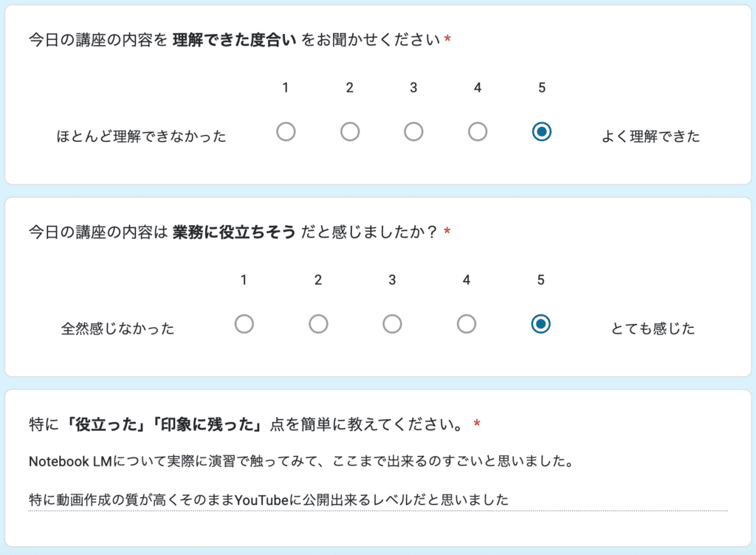Select rating 4 for the comprehension question
Image resolution: width=756 pixels, height=555 pixels.
coord(477,131)
